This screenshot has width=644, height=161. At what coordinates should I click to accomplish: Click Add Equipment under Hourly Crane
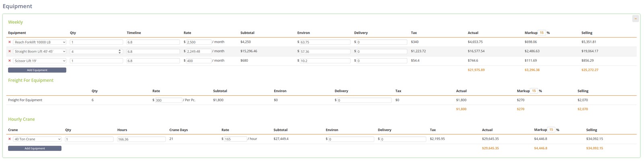35,148
